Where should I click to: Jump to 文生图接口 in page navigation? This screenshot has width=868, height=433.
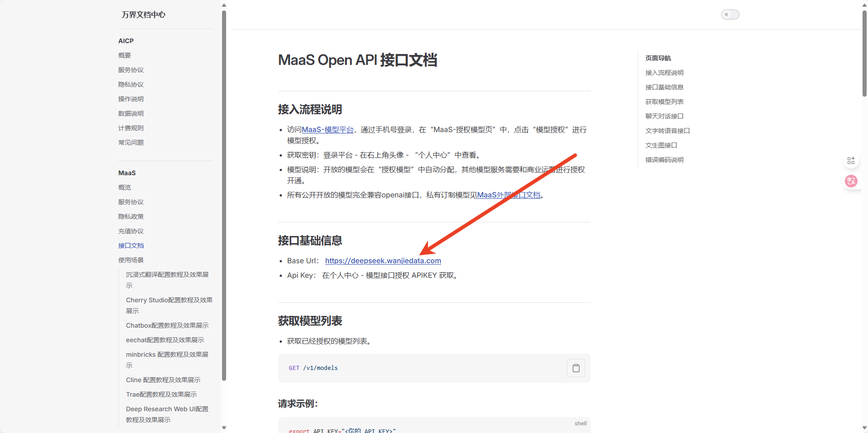pos(661,145)
